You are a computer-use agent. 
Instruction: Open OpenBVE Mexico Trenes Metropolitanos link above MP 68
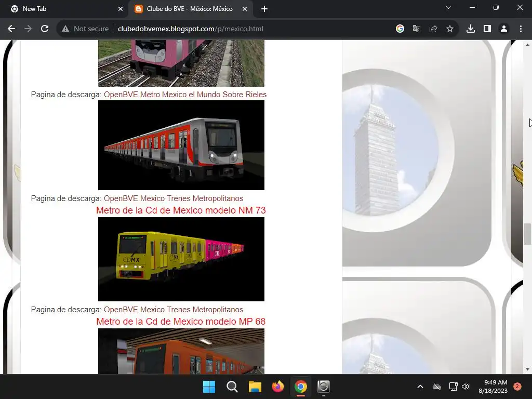[x=174, y=310]
